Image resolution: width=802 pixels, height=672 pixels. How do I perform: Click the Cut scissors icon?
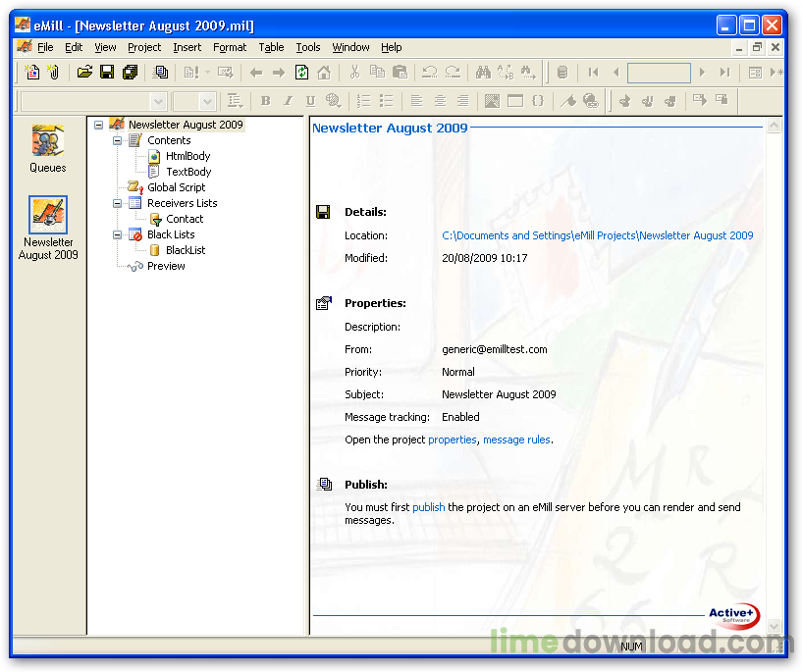[354, 73]
